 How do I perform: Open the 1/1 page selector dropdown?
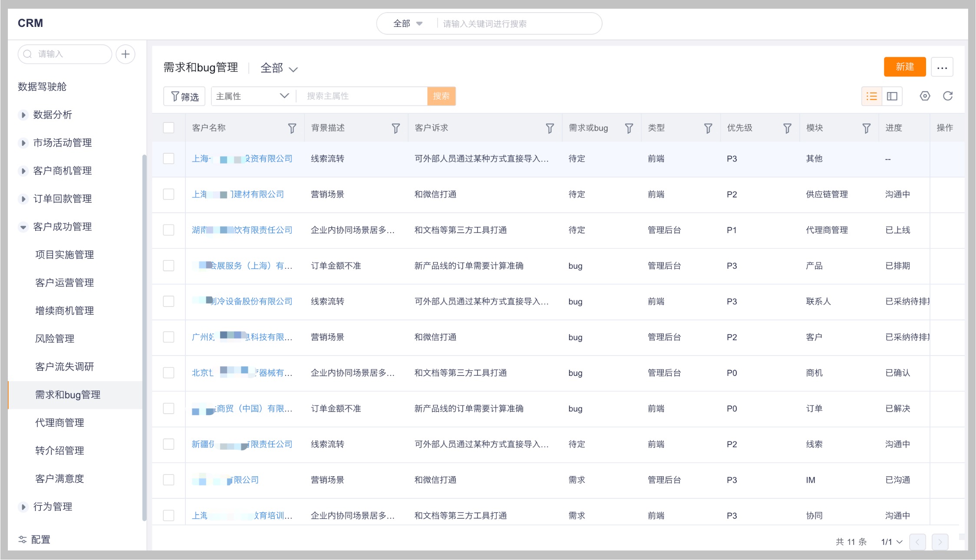(892, 542)
